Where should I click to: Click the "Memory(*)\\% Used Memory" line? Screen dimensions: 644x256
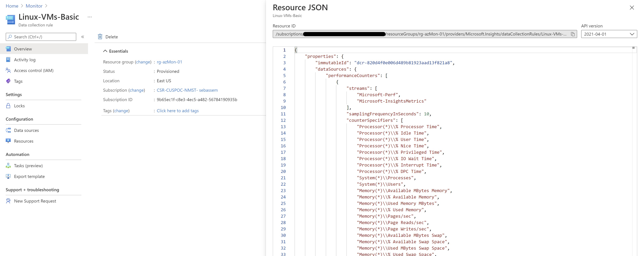click(x=391, y=210)
